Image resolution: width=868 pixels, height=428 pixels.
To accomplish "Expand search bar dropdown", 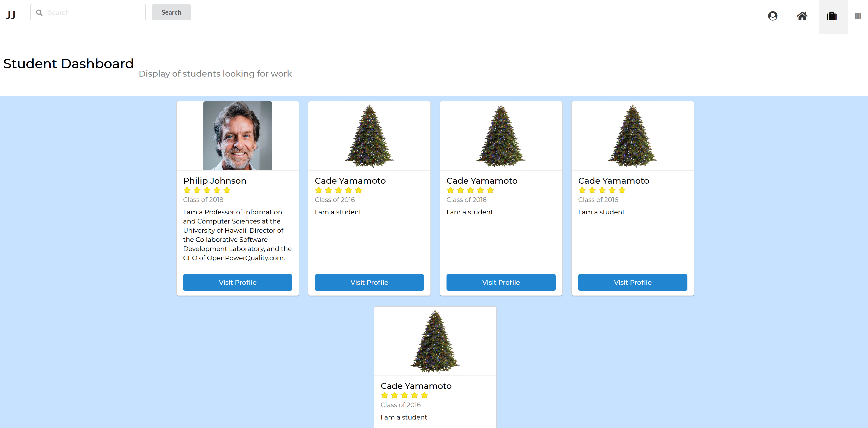I will [x=89, y=12].
